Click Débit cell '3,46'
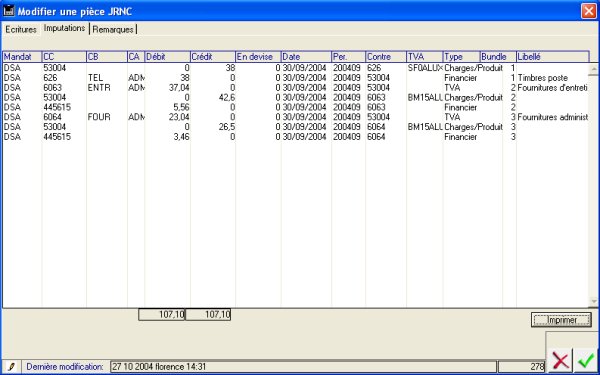The image size is (600, 375). [x=181, y=137]
